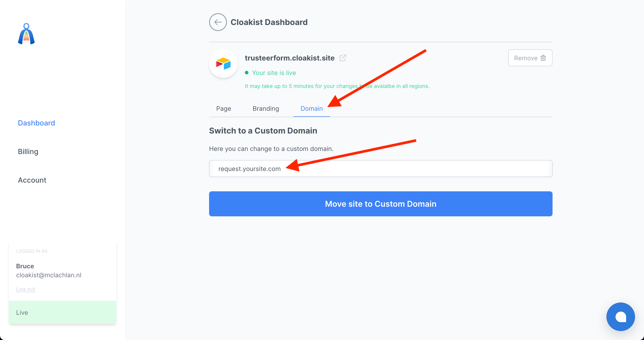Select the Domain tab
The width and height of the screenshot is (644, 340).
click(x=311, y=108)
